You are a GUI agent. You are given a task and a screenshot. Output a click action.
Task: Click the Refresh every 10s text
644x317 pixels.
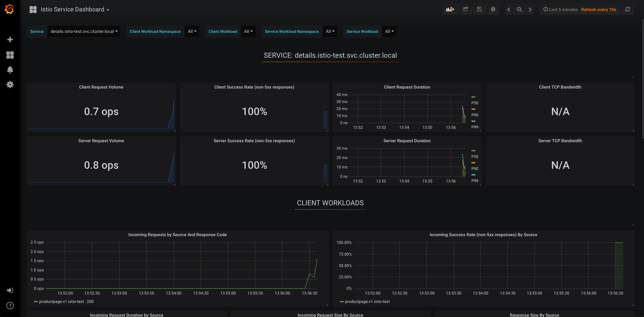tap(598, 10)
